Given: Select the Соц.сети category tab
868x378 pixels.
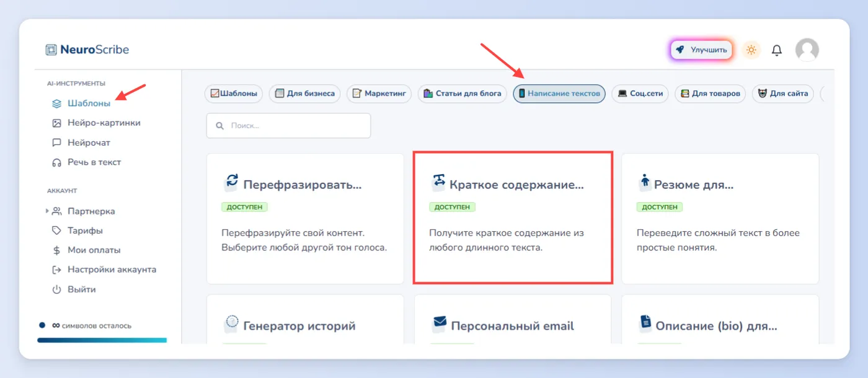Looking at the screenshot, I should tap(640, 94).
